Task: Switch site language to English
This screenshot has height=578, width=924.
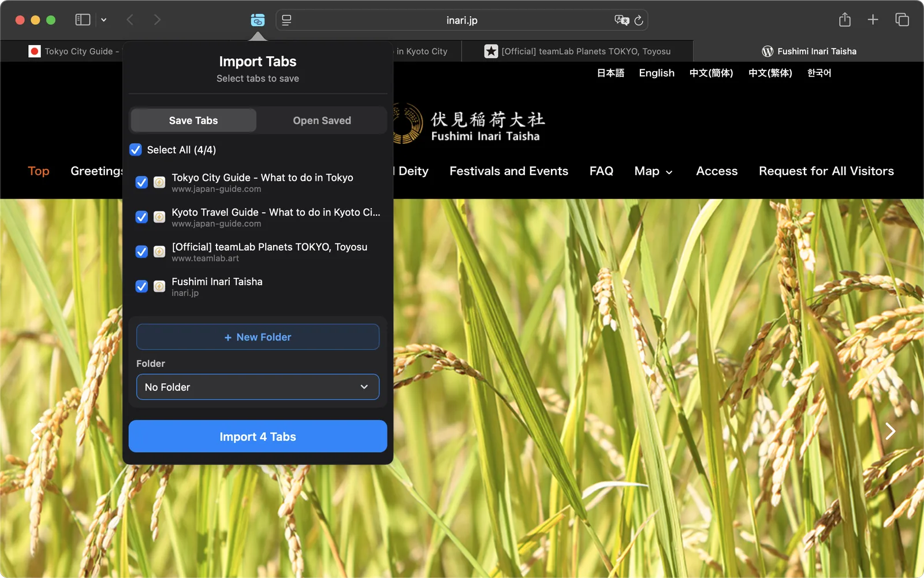Action: coord(657,73)
